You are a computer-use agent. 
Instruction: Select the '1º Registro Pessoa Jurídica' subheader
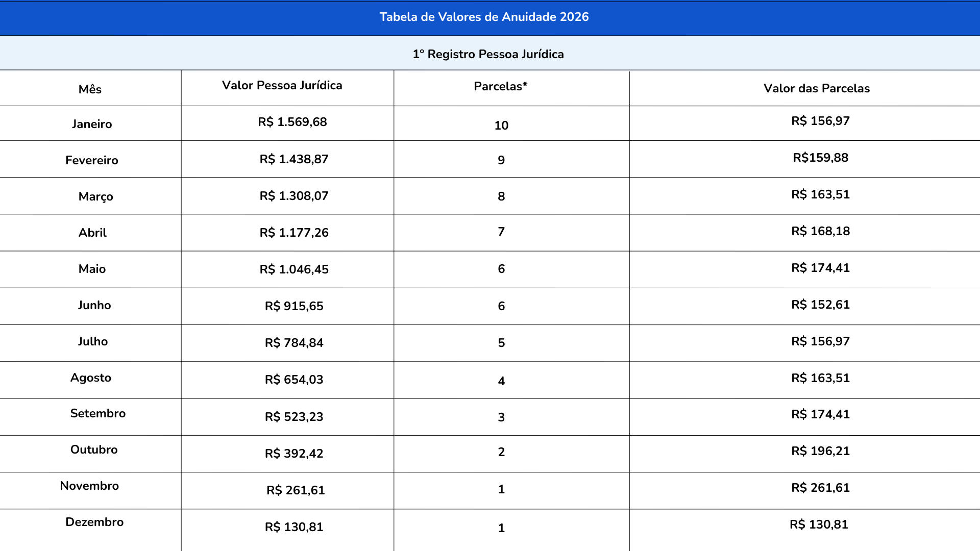click(x=488, y=54)
